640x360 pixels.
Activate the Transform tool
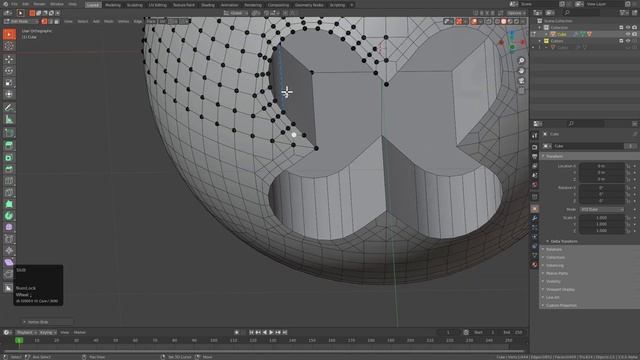coord(9,94)
